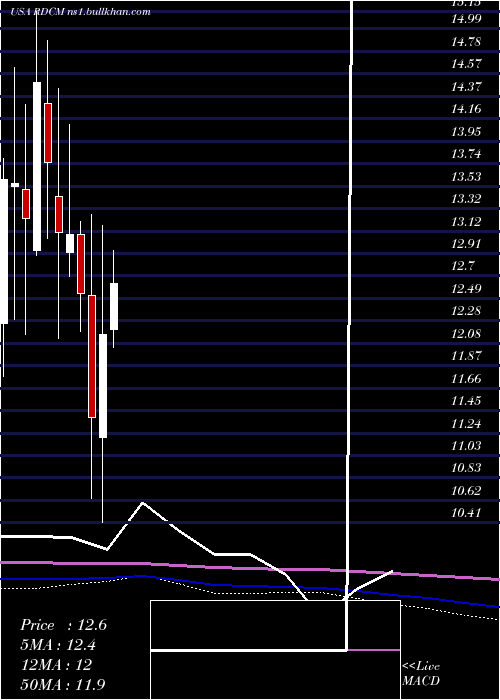The width and height of the screenshot is (500, 700).
Task: Click the price axis label 11.45
Action: pos(466,401)
